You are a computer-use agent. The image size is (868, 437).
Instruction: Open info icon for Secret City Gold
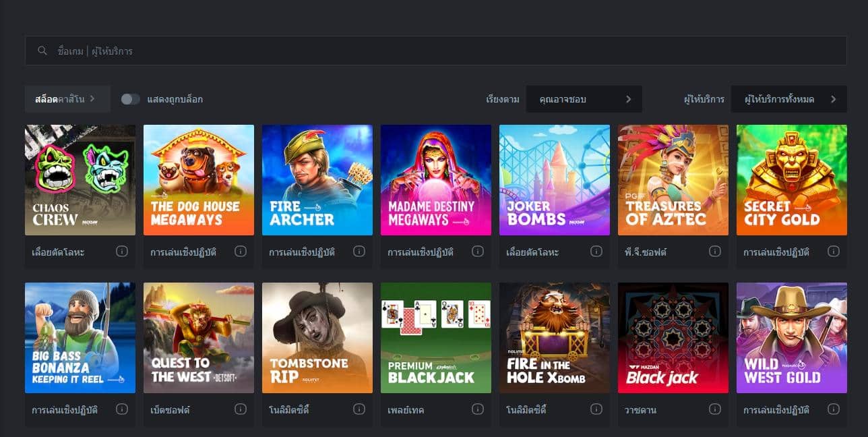[834, 252]
